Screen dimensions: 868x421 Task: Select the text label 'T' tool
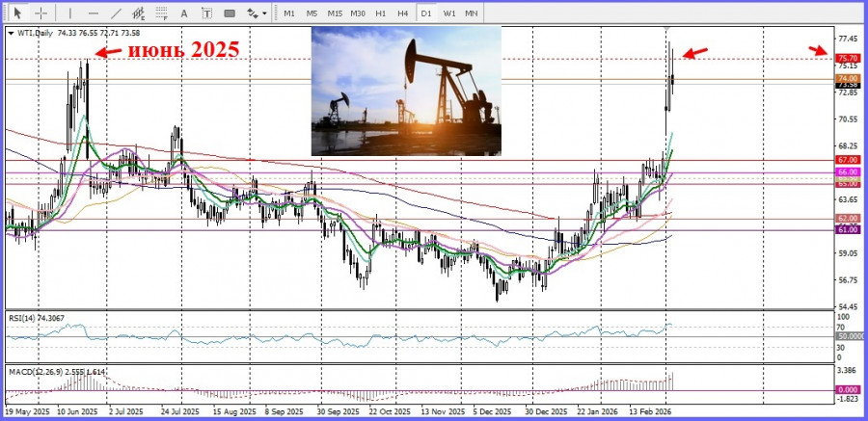[x=206, y=13]
